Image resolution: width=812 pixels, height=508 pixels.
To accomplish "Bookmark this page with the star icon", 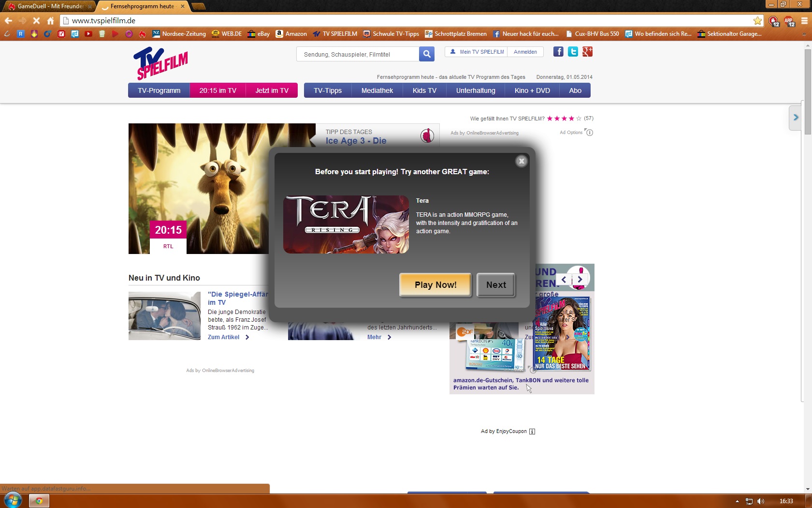I will [757, 20].
